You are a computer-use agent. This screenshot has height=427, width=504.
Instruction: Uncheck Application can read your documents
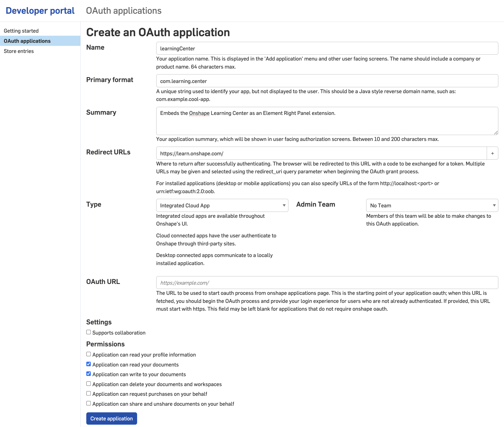point(88,364)
